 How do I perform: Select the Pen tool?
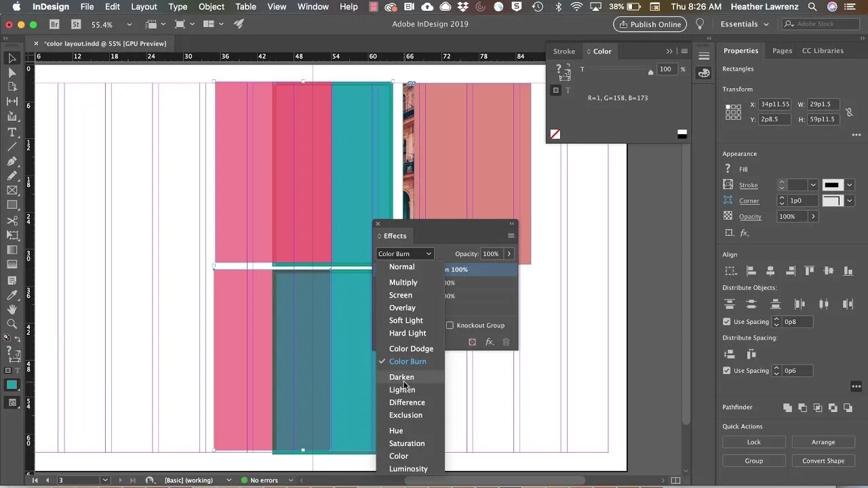coord(12,161)
